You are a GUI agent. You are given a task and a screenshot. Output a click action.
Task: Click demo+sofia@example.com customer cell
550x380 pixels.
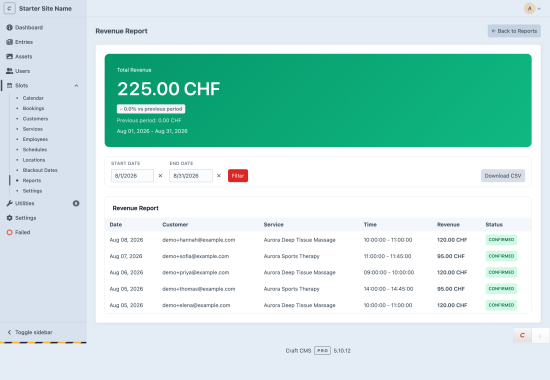[x=195, y=256]
